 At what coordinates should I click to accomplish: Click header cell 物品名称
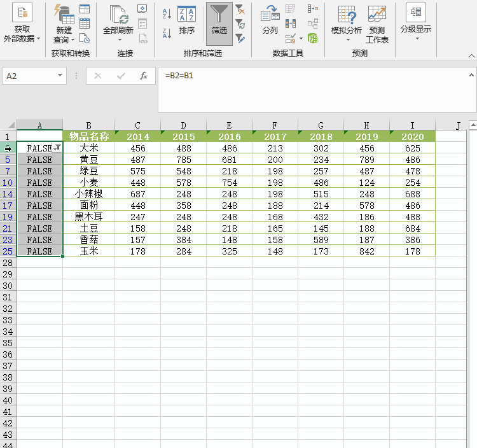coord(89,136)
